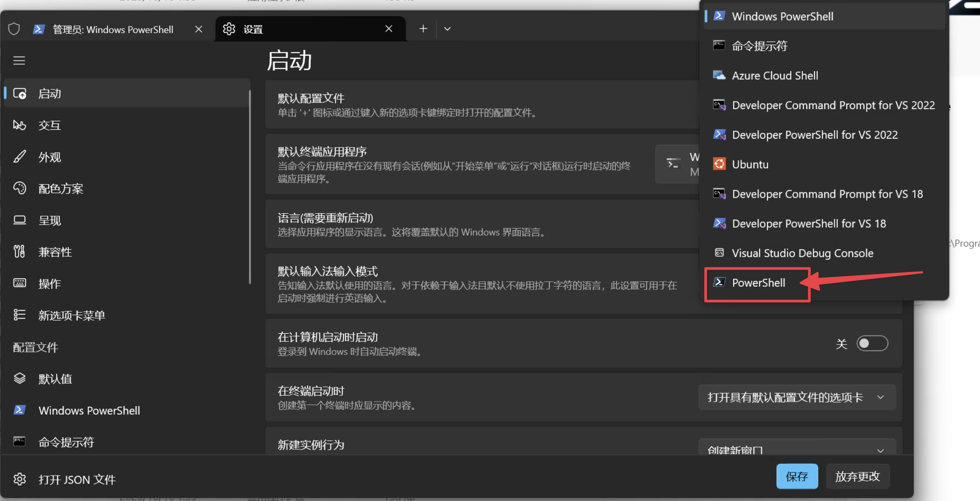Open the new tab profile dropdown arrow
Viewport: 980px width, 501px height.
click(447, 29)
